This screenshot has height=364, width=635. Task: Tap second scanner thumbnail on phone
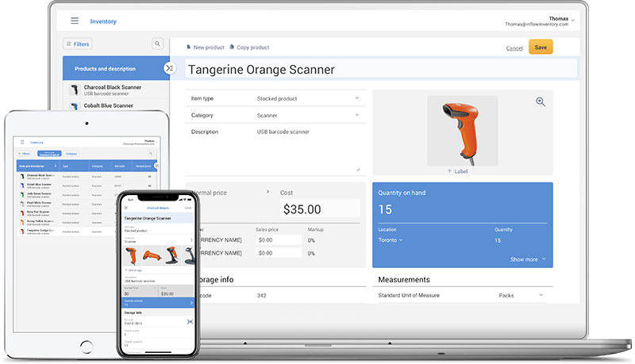click(152, 255)
